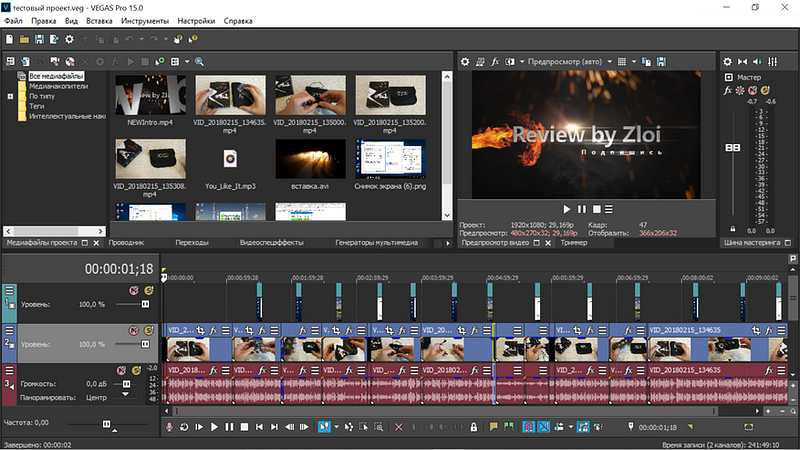Pause playback in the preview window
The width and height of the screenshot is (800, 450).
pyautogui.click(x=582, y=209)
